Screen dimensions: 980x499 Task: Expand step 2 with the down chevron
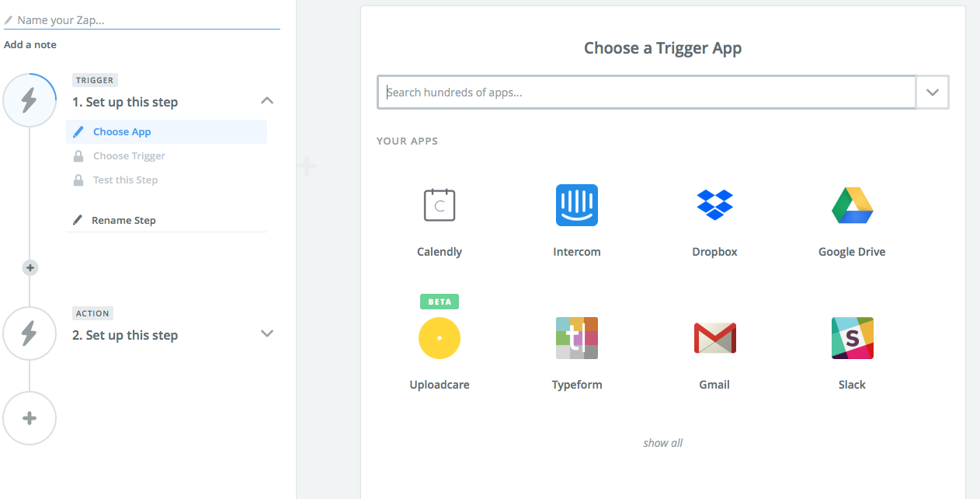click(266, 333)
